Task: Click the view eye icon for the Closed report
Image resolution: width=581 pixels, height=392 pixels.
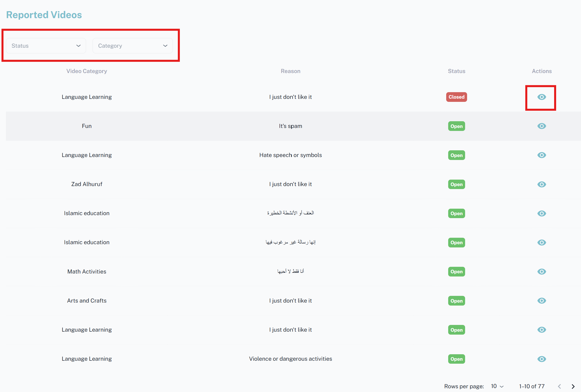Action: [x=541, y=97]
